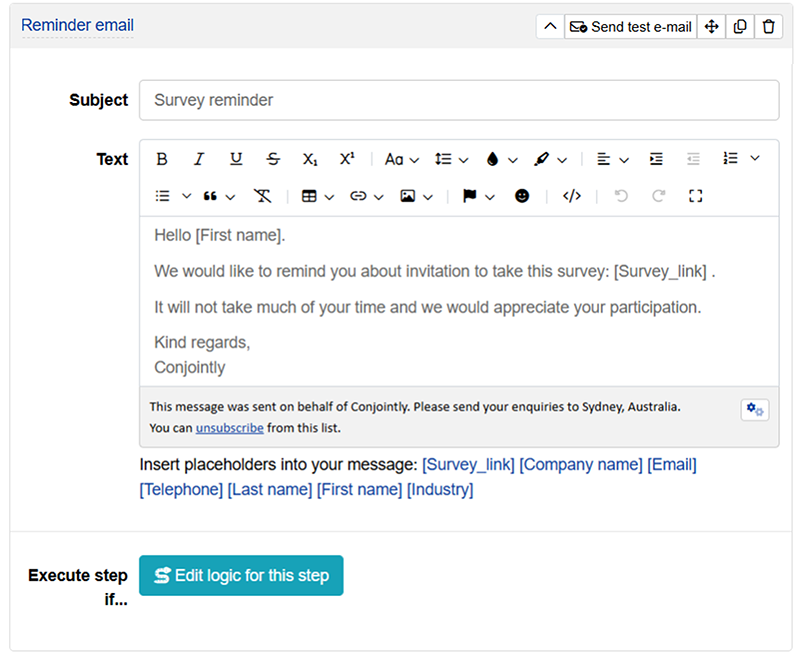Click the move step handle icon
800x656 pixels.
click(x=711, y=27)
